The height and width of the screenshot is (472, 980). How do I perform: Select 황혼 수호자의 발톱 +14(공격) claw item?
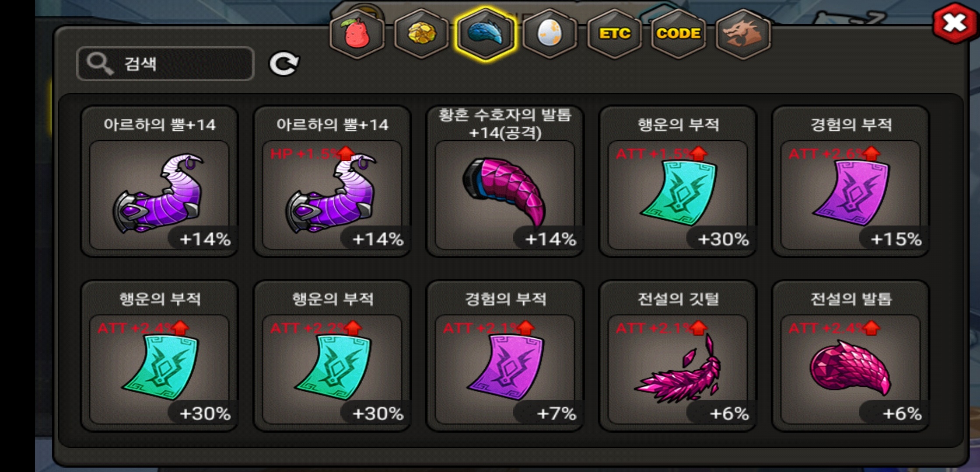(x=505, y=181)
